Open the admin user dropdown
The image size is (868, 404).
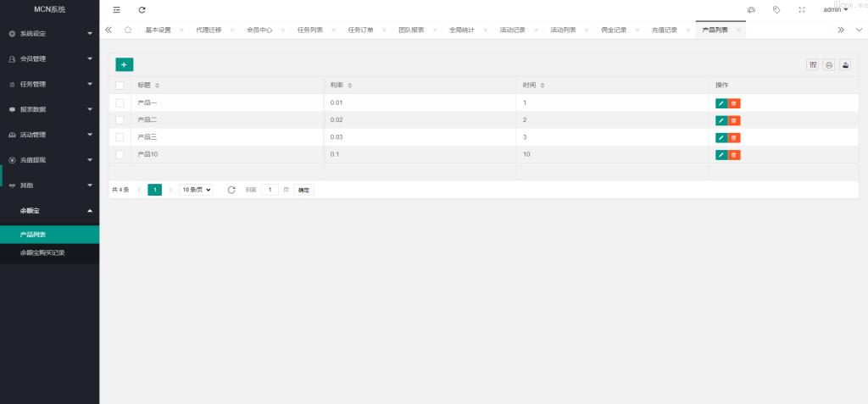[835, 9]
